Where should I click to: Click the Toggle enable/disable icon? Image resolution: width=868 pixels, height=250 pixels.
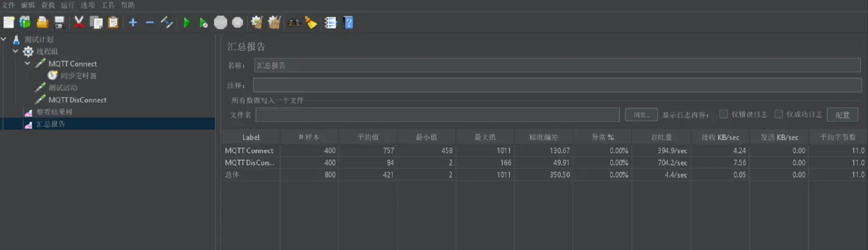[167, 23]
